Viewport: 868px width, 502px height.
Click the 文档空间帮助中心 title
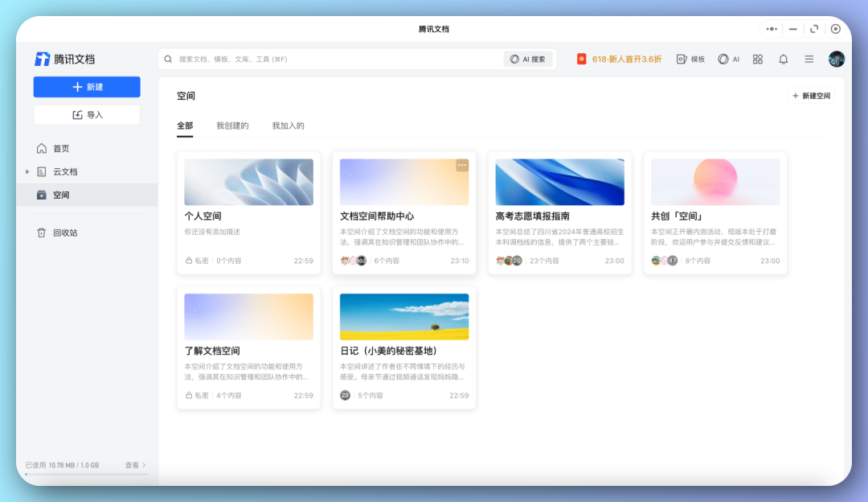click(377, 216)
